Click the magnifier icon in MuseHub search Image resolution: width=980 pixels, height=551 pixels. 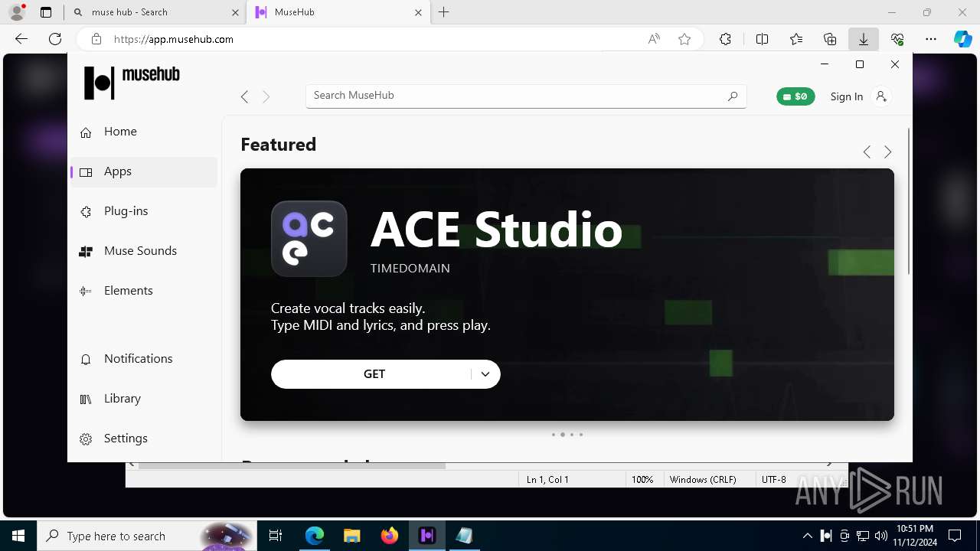tap(733, 96)
